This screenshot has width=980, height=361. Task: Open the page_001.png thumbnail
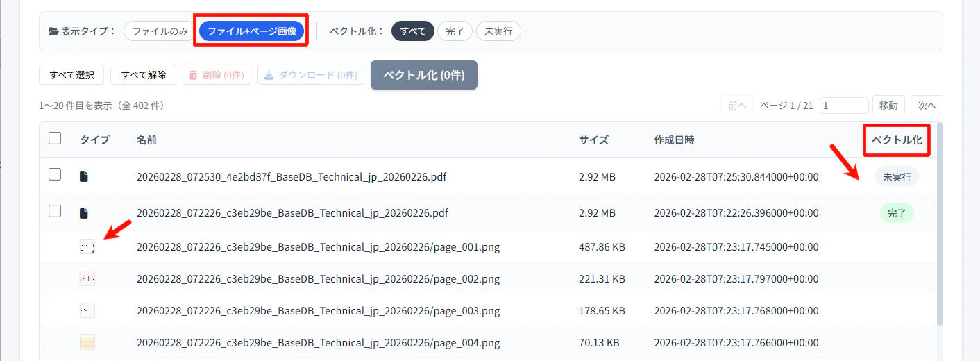(87, 246)
